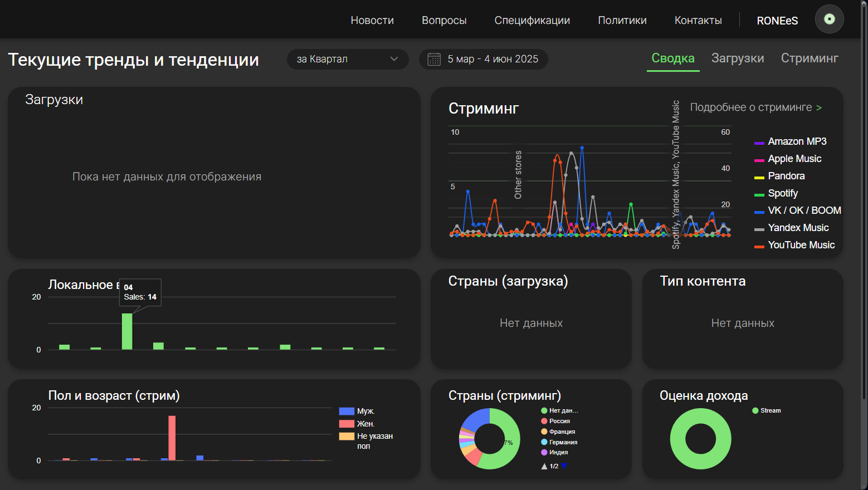Click the 'Страны (загрузка)' card title
Image resolution: width=868 pixels, height=490 pixels.
pos(508,281)
